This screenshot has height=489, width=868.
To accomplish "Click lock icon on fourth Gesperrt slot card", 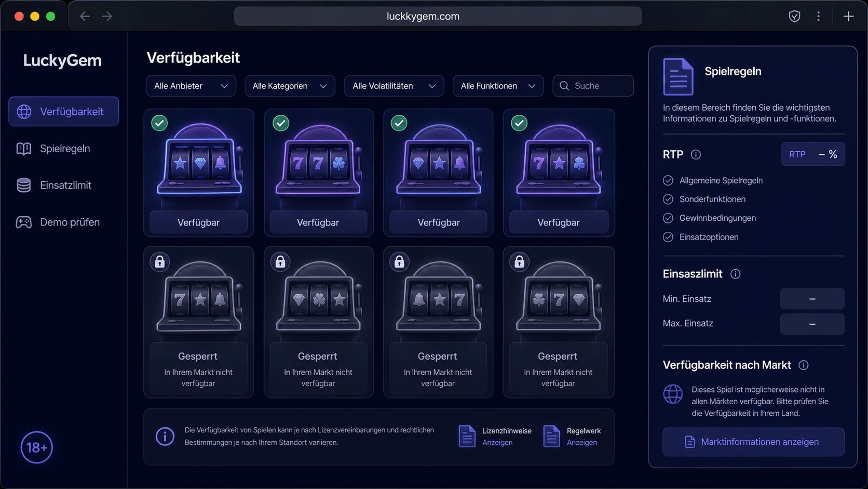I will tap(519, 261).
